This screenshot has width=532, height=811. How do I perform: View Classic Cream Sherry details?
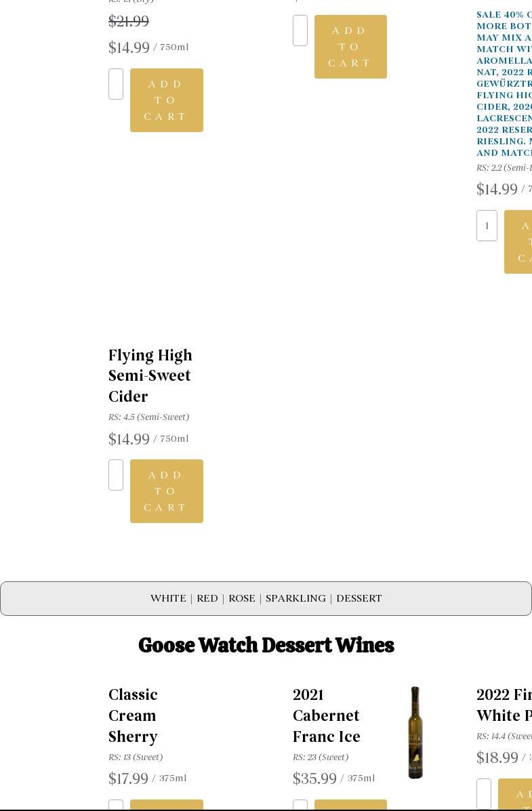click(x=133, y=715)
